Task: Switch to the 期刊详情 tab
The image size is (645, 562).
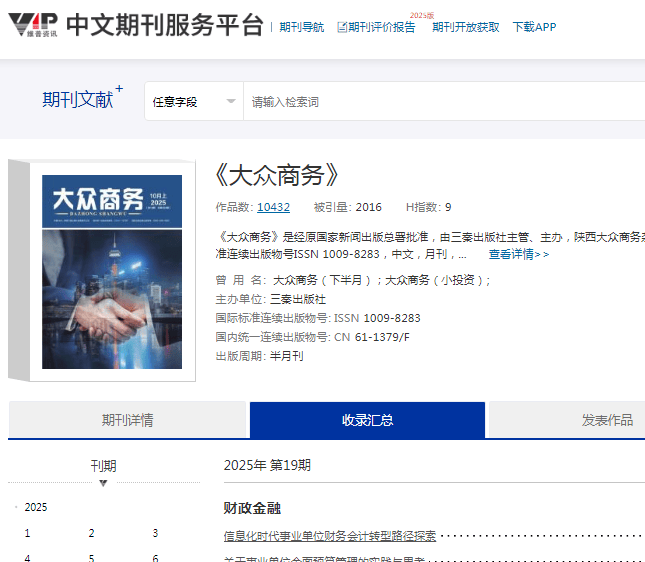Action: (x=127, y=420)
